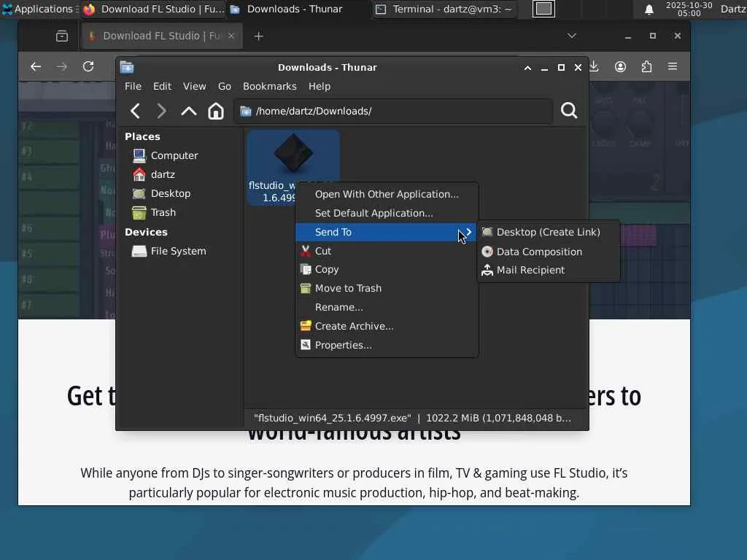Open Firefox View recent browsing icon
This screenshot has width=747, height=560.
62,36
